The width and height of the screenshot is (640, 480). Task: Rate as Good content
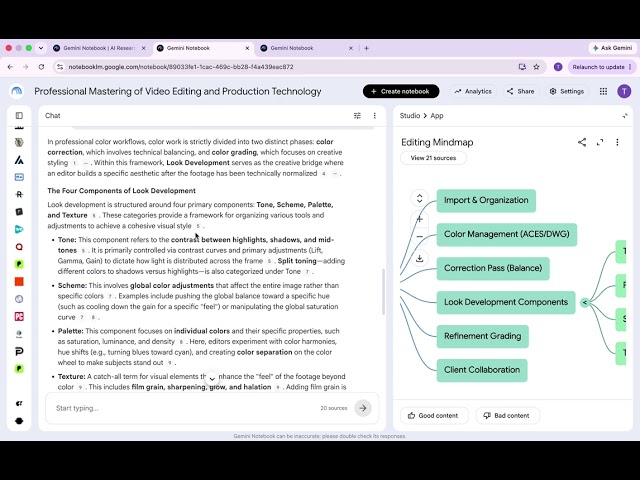click(x=433, y=416)
